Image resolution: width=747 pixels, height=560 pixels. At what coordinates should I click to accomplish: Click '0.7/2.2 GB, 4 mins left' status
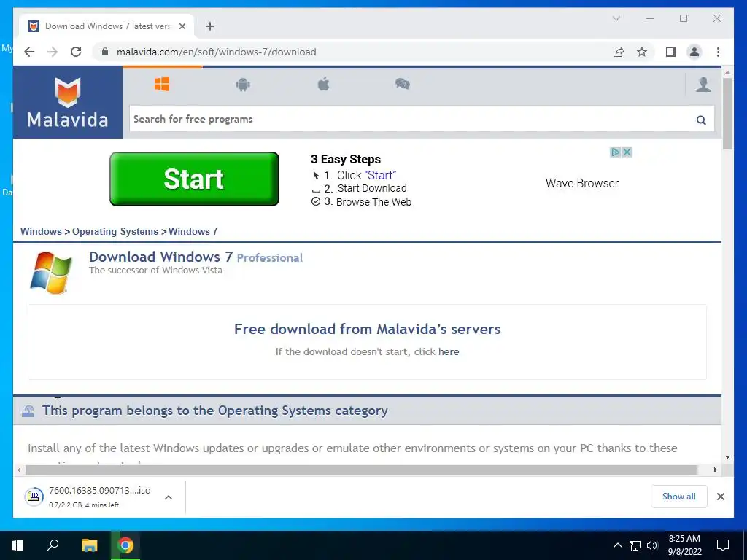[84, 505]
